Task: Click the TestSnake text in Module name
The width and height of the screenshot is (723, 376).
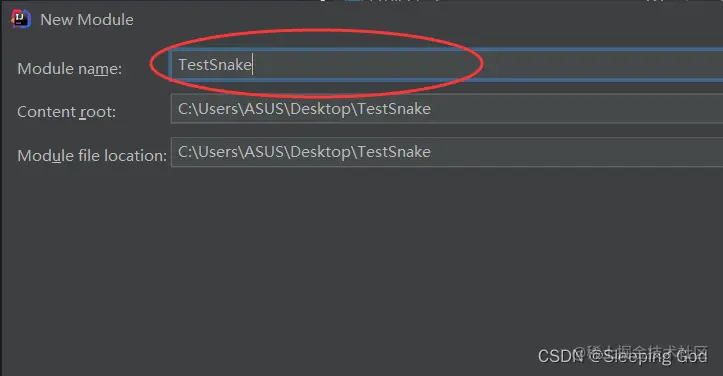Action: pos(215,65)
